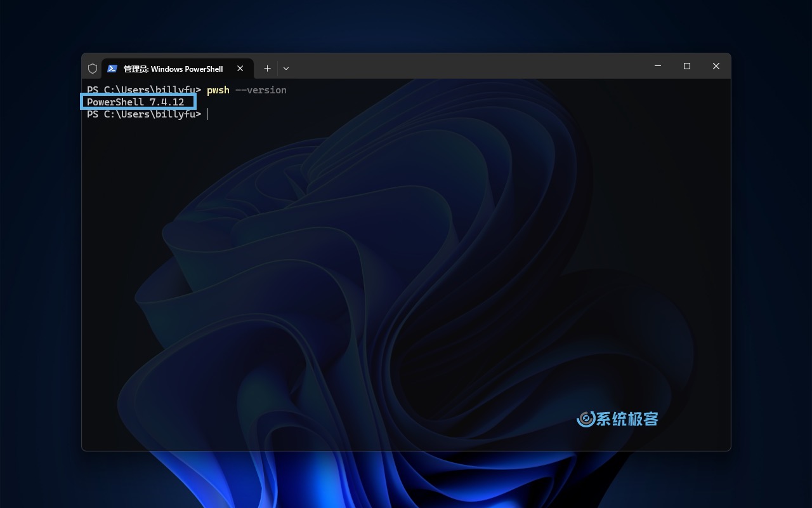Expand the new tab profiles dropdown chevron
The image size is (812, 508).
286,69
